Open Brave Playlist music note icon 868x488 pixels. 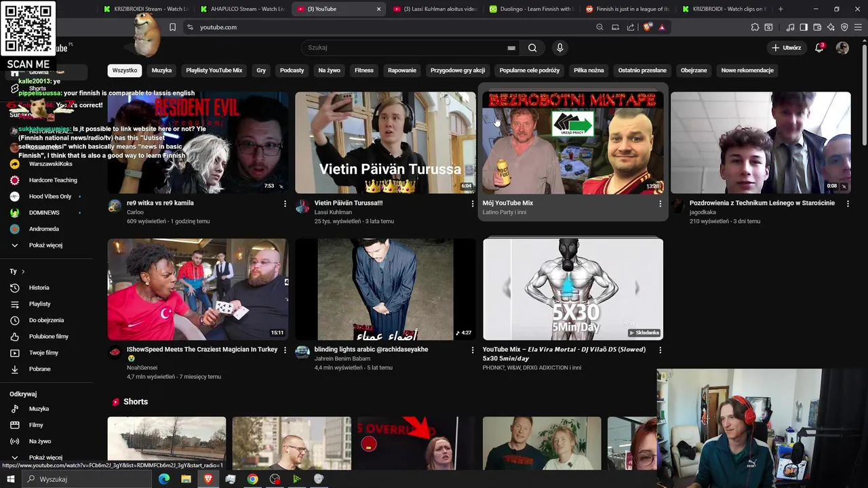point(790,27)
